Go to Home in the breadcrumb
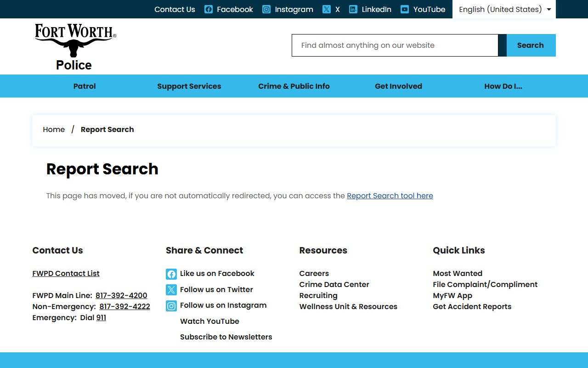The width and height of the screenshot is (588, 368). click(x=54, y=130)
